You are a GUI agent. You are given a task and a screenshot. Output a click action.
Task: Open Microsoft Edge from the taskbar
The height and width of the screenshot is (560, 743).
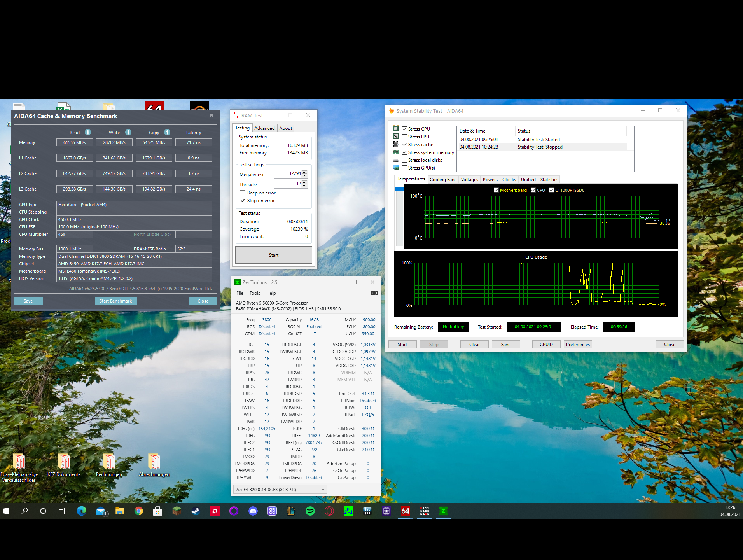pyautogui.click(x=81, y=511)
